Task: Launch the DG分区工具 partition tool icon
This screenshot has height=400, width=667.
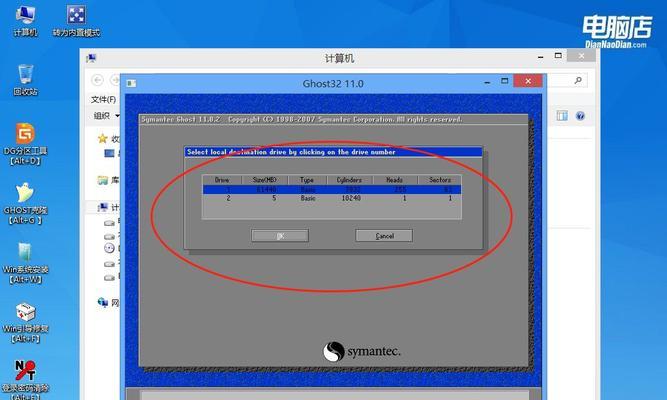Action: click(x=26, y=144)
